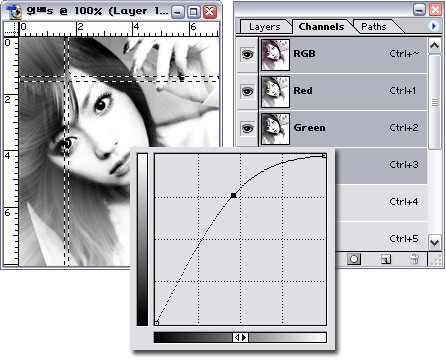The width and height of the screenshot is (446, 363).
Task: Hide the Red channel eye icon
Action: [247, 91]
